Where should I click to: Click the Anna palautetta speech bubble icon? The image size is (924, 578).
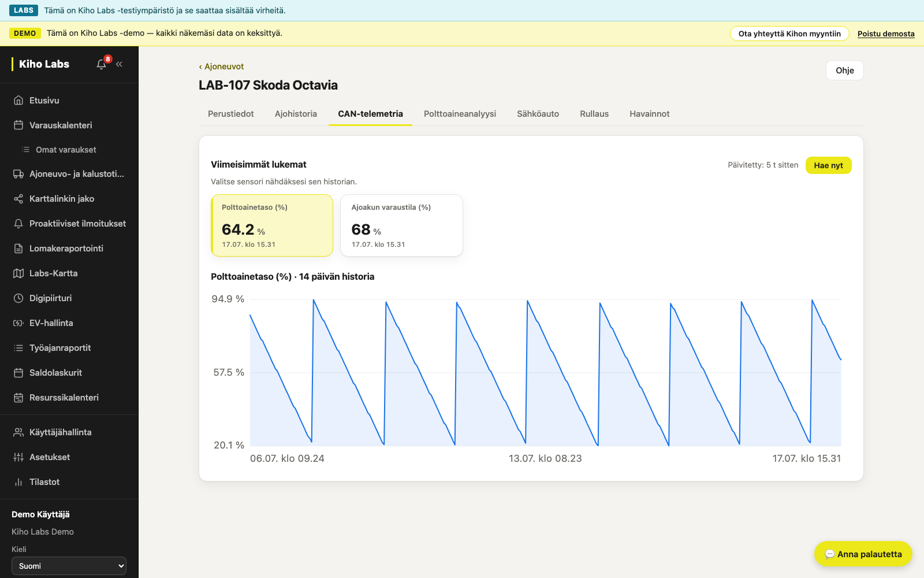click(x=830, y=554)
